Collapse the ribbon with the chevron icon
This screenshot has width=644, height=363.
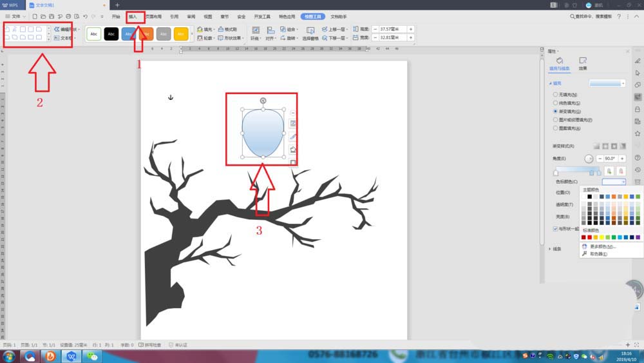pos(637,17)
